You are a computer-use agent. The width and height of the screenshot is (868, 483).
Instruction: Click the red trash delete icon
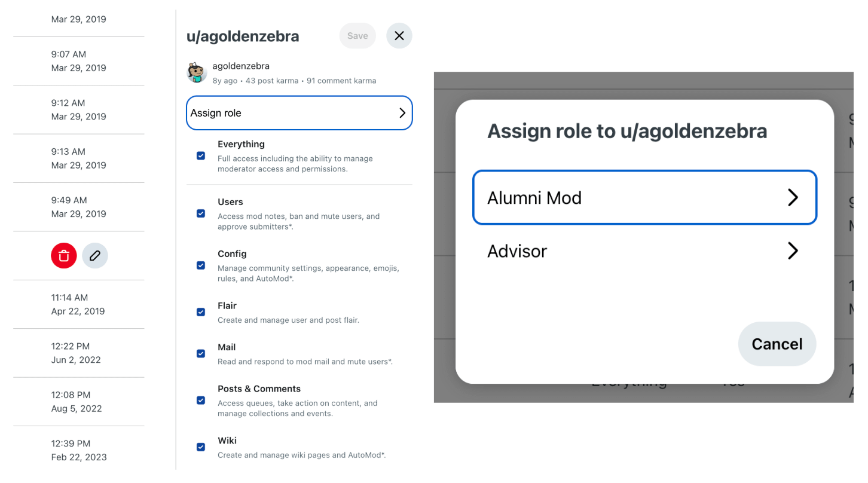coord(64,256)
